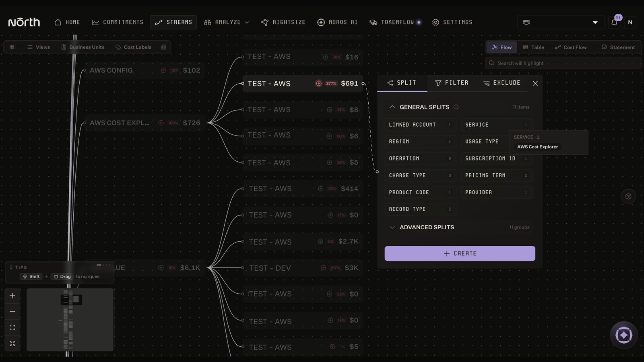
Task: Choose the Record Type split option
Action: tap(421, 209)
